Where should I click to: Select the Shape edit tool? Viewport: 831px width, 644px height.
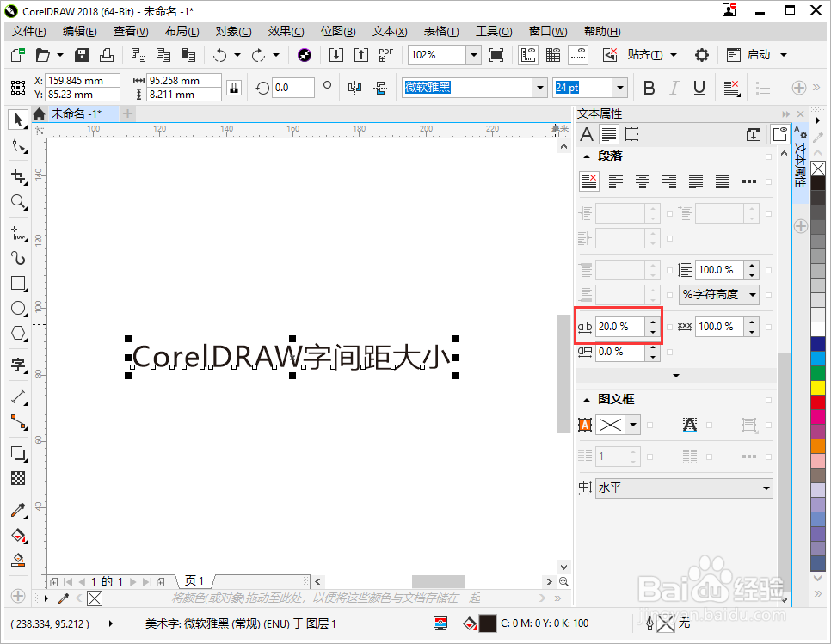19,145
